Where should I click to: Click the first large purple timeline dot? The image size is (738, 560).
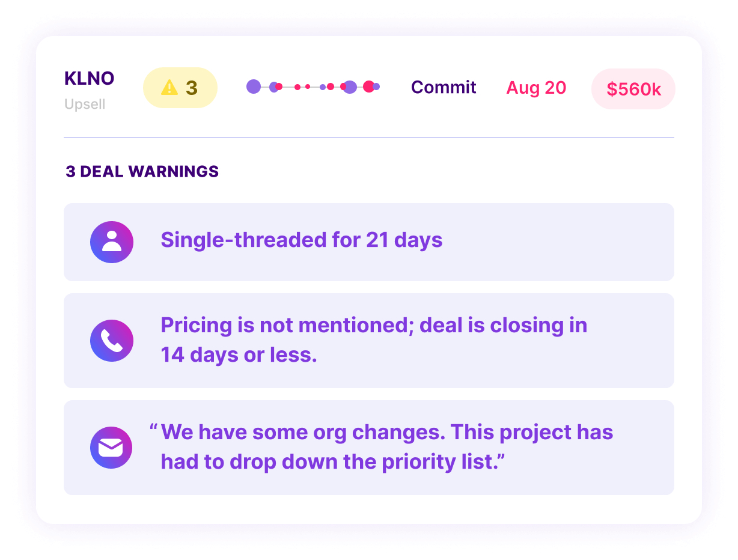pyautogui.click(x=254, y=87)
